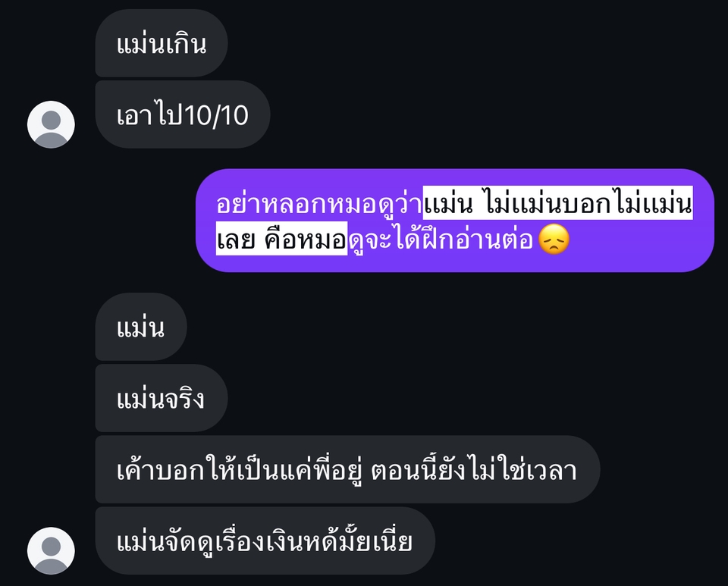The width and height of the screenshot is (728, 586).
Task: Select the short แม่น message bubble
Action: point(141,327)
